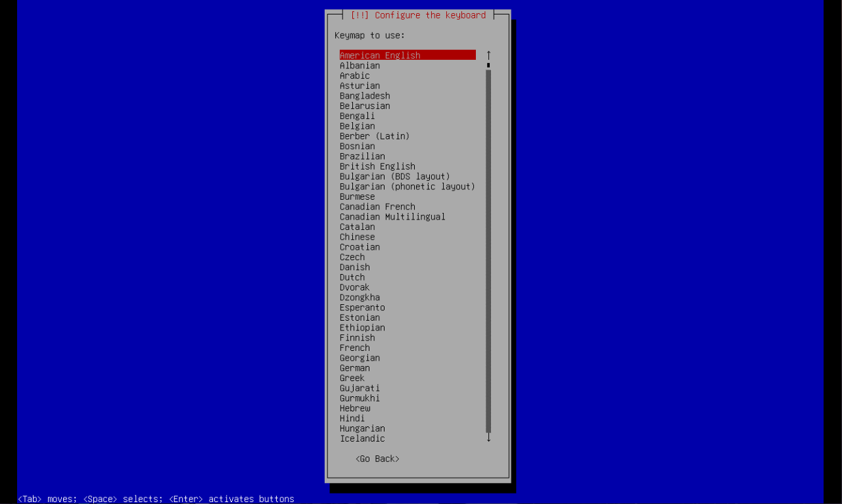Select Berber (Latin) keymap
The height and width of the screenshot is (504, 842).
[374, 136]
